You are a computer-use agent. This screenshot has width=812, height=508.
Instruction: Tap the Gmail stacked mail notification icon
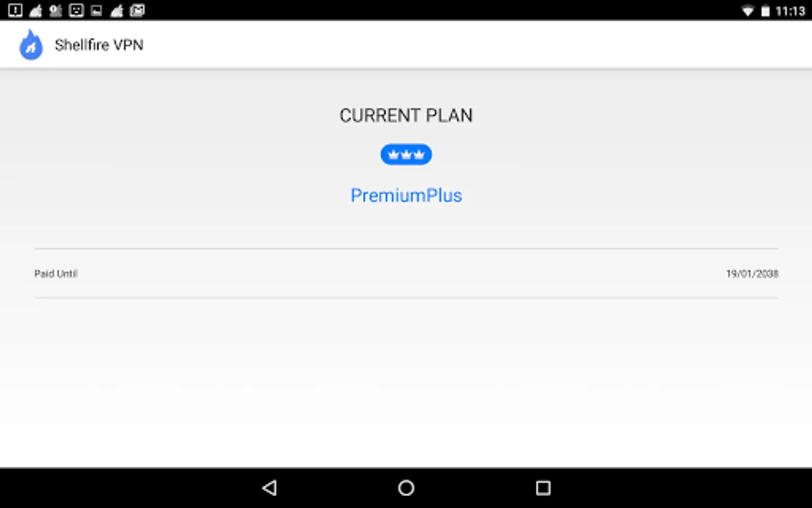(137, 10)
